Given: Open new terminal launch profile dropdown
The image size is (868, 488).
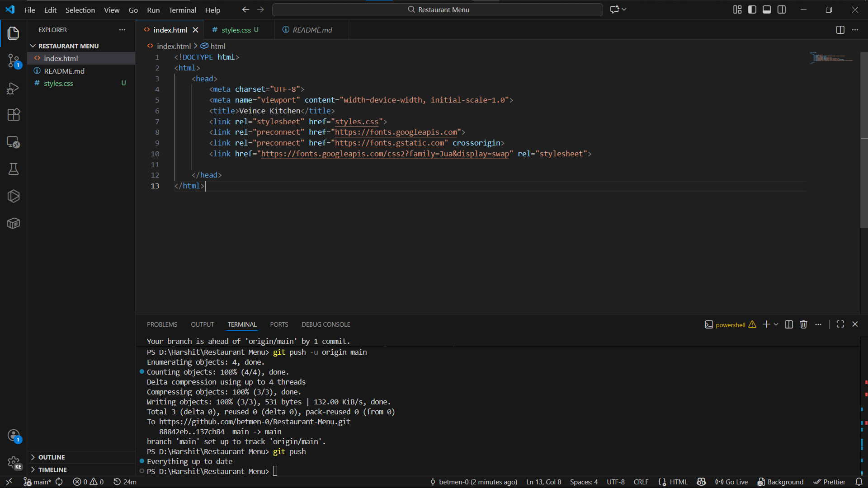Looking at the screenshot, I should (776, 324).
